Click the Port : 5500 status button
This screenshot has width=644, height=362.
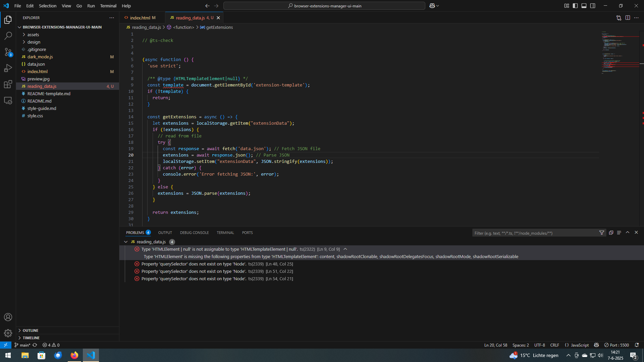tap(616, 345)
